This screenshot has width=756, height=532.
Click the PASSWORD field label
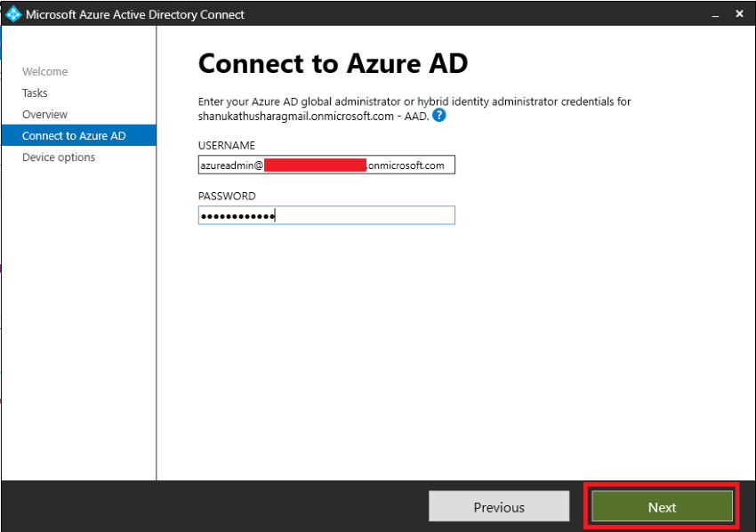tap(227, 196)
